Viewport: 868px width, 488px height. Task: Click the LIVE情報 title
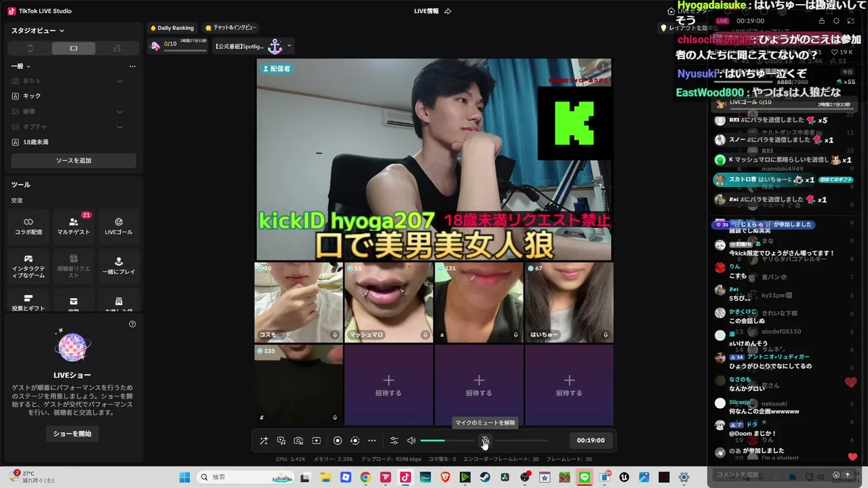pyautogui.click(x=426, y=11)
